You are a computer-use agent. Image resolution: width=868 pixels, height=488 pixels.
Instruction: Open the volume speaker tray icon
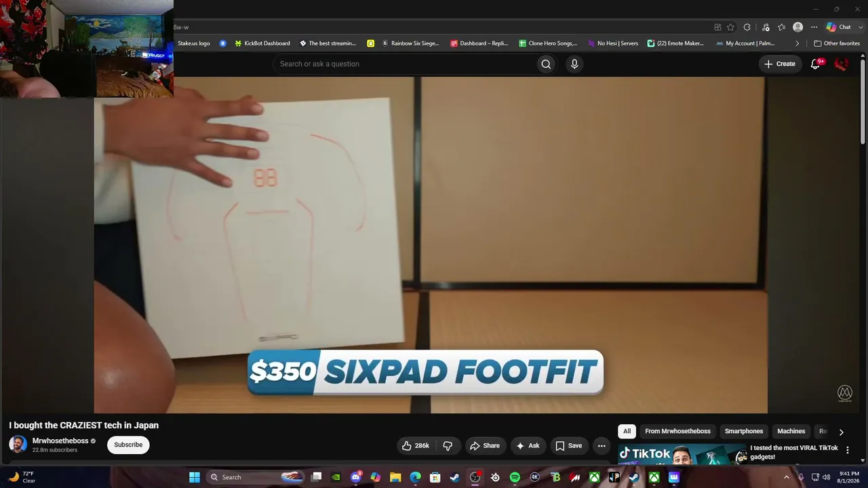click(x=826, y=477)
